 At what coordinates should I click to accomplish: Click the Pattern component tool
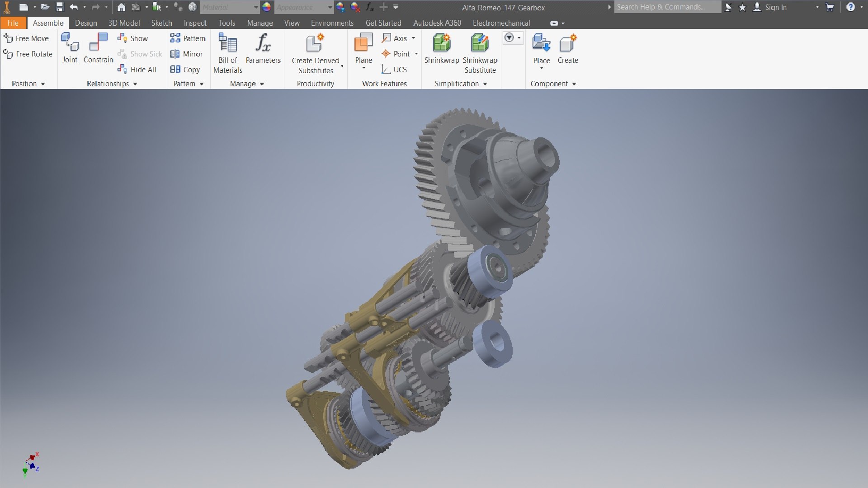click(x=188, y=38)
